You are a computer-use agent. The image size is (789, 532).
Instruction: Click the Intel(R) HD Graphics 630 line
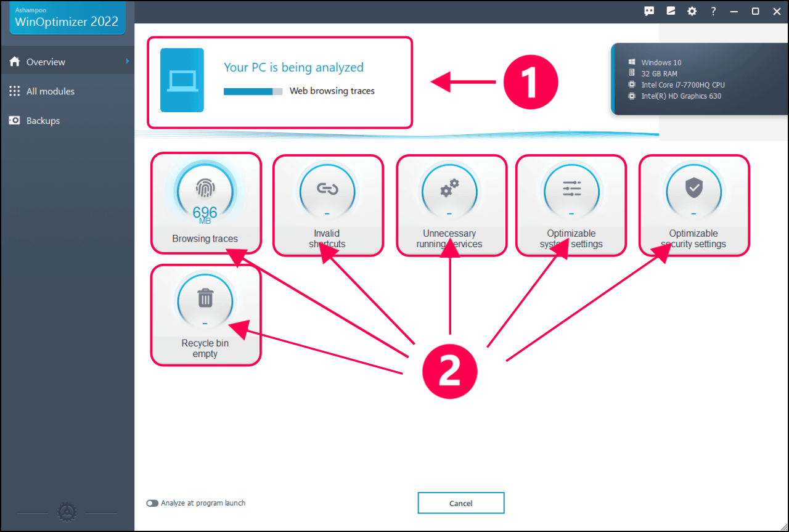click(681, 96)
